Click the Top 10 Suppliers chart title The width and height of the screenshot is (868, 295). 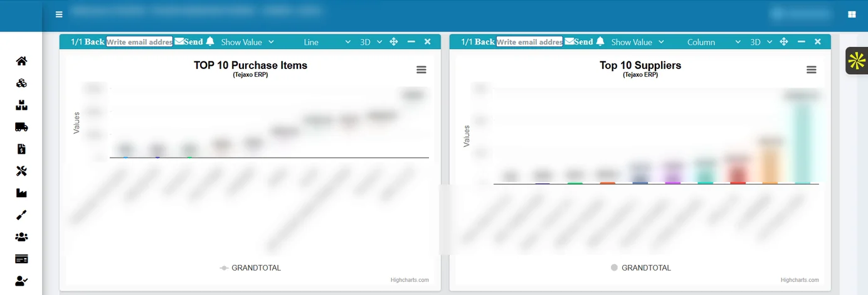pyautogui.click(x=640, y=65)
